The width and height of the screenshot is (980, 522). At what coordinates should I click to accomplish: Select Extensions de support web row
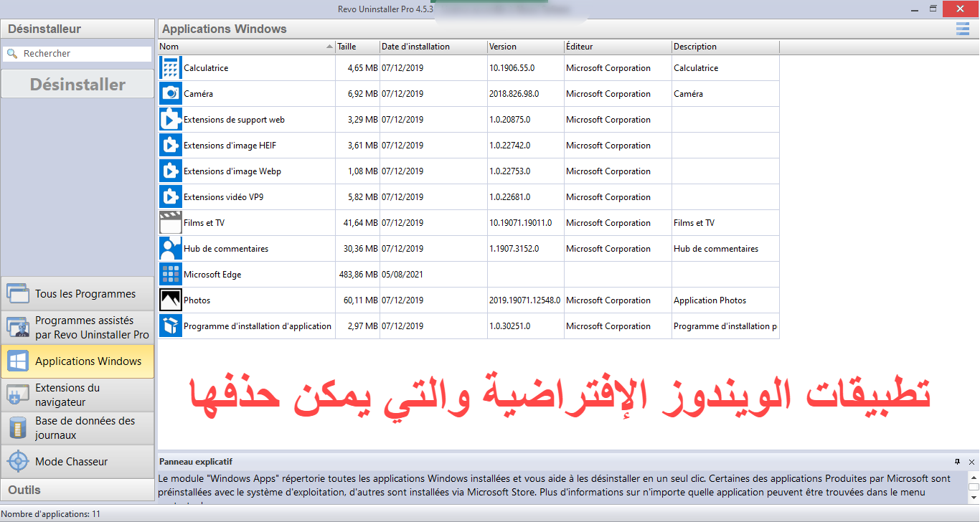point(468,120)
